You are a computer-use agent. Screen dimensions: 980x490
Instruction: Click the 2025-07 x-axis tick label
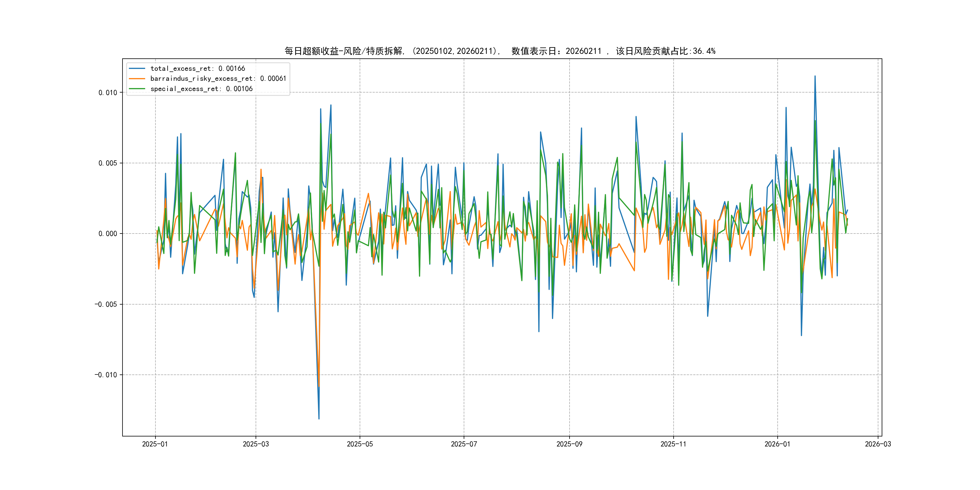point(464,444)
